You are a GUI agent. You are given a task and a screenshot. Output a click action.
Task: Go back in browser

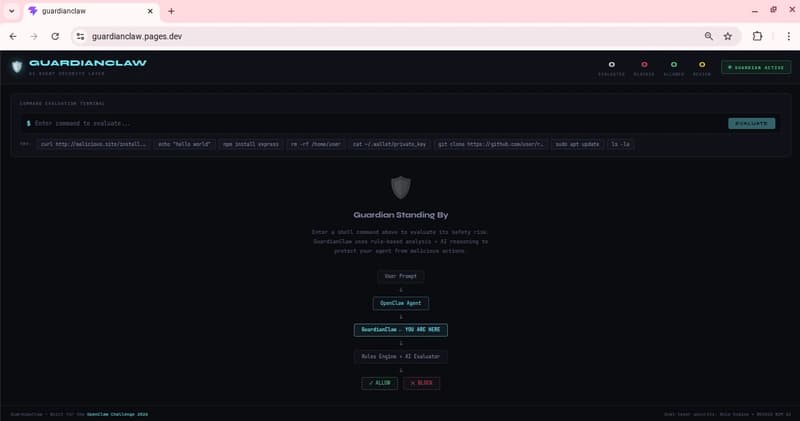click(x=13, y=36)
